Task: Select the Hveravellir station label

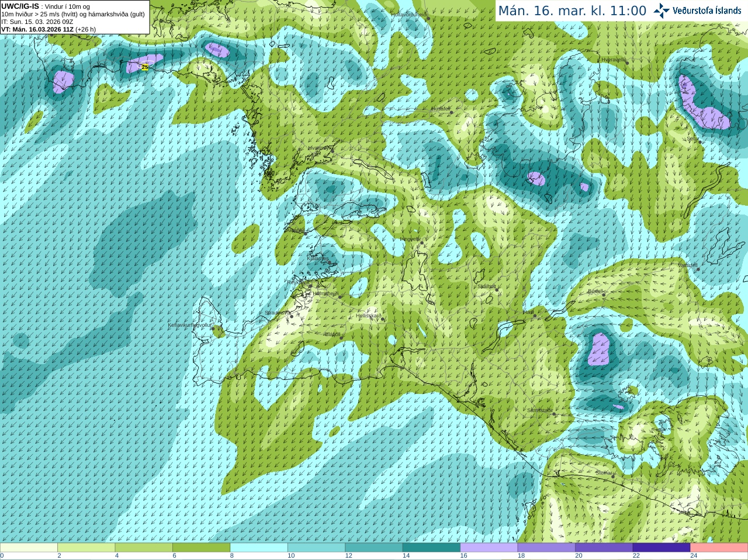Action: (x=614, y=60)
